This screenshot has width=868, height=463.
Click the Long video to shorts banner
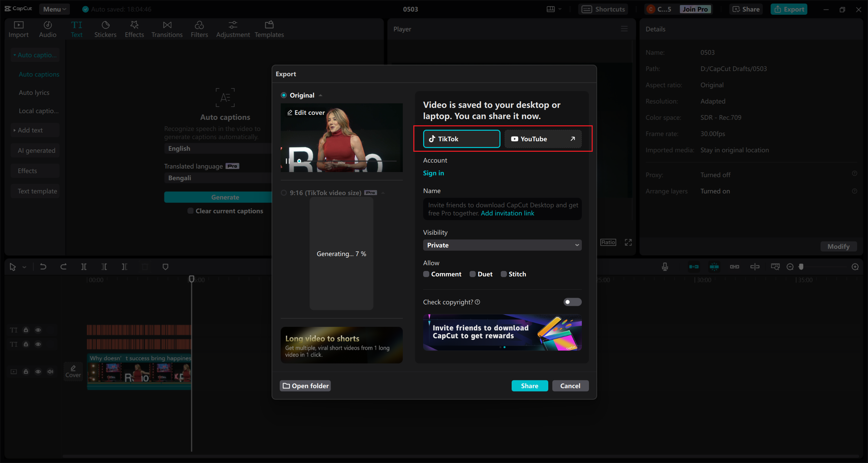[341, 345]
